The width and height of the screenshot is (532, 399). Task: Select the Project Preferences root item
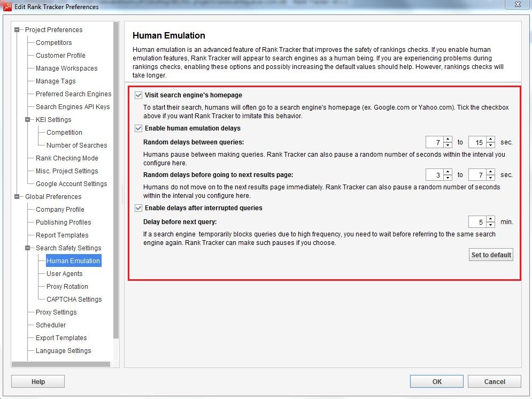click(53, 30)
